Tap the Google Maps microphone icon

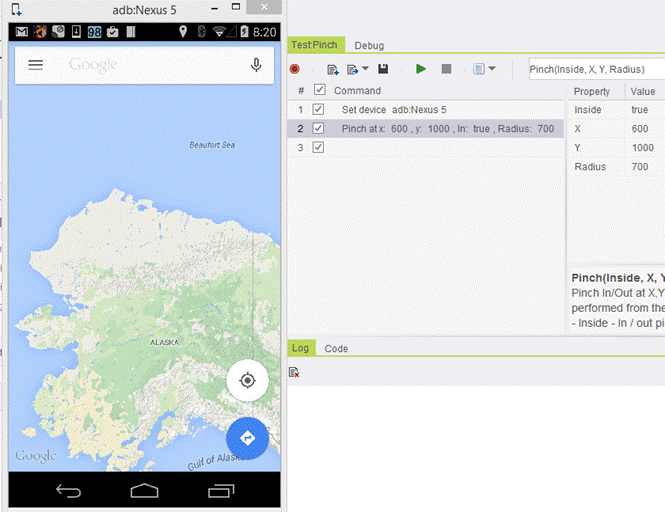pos(256,65)
